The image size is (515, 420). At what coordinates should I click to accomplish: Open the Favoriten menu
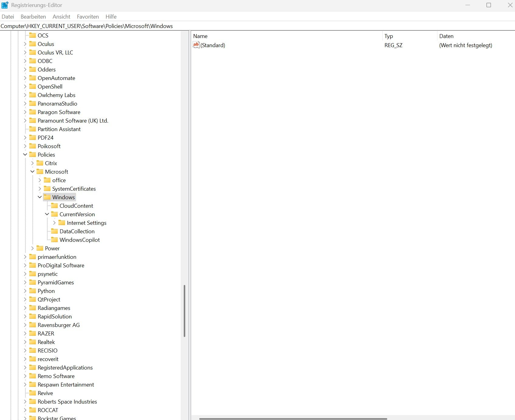pyautogui.click(x=88, y=17)
